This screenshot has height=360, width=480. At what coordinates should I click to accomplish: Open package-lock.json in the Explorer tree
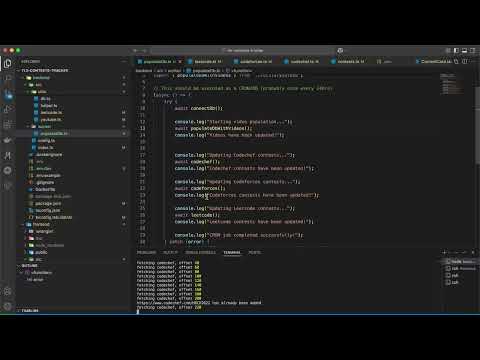(x=53, y=196)
